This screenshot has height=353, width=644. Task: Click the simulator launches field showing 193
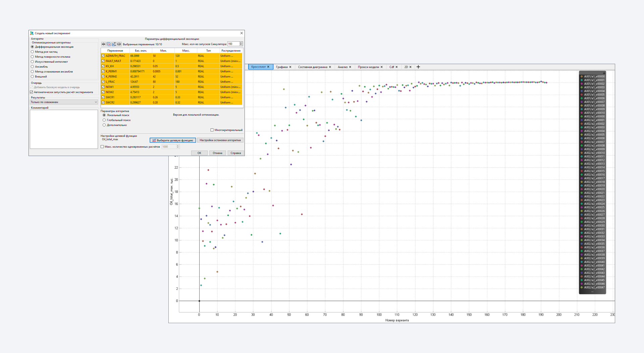click(x=233, y=44)
